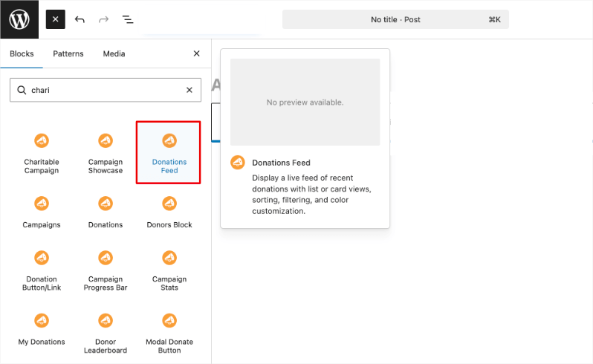Insert the Donors Block
This screenshot has height=364, width=593.
pyautogui.click(x=169, y=212)
